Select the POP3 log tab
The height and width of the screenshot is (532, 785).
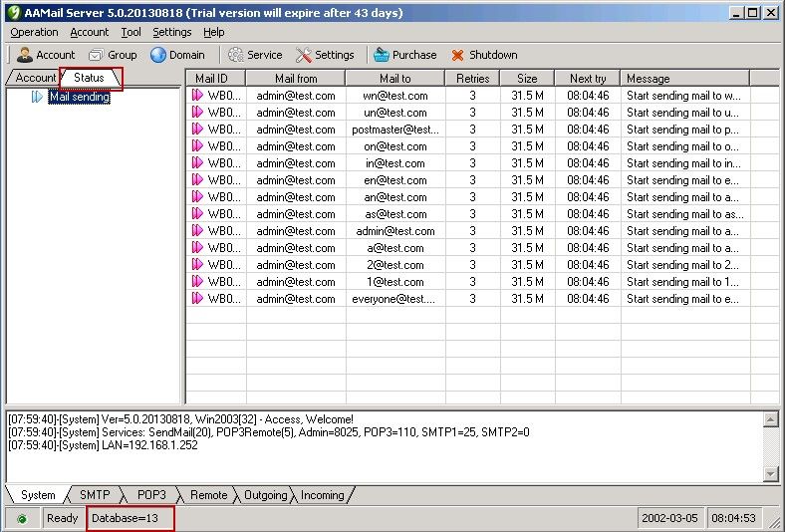point(151,495)
